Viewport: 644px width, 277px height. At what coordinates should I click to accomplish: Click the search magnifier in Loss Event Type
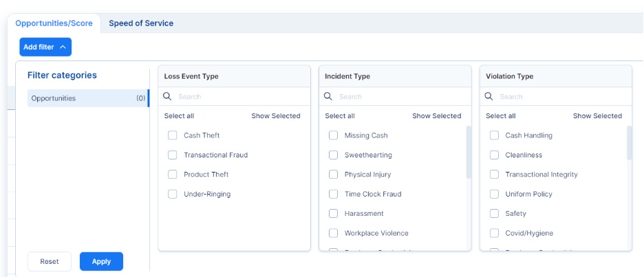tap(168, 97)
